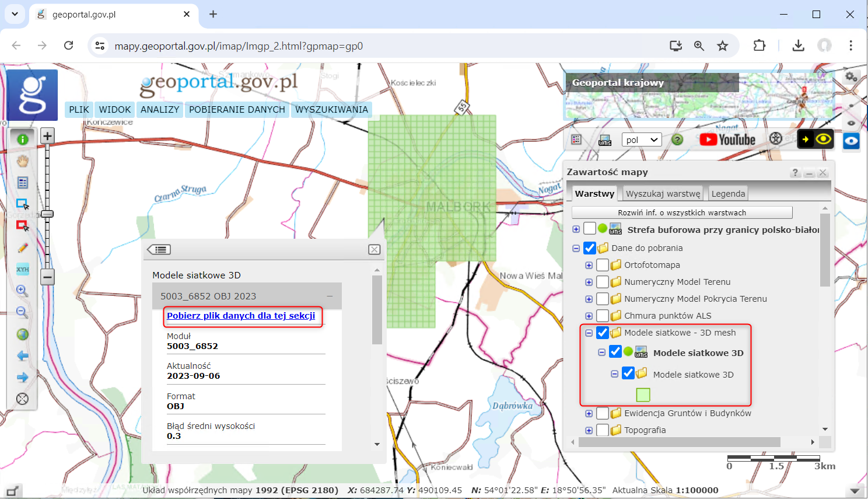Viewport: 868px width, 499px height.
Task: Activate the green info identify tool
Action: [23, 139]
